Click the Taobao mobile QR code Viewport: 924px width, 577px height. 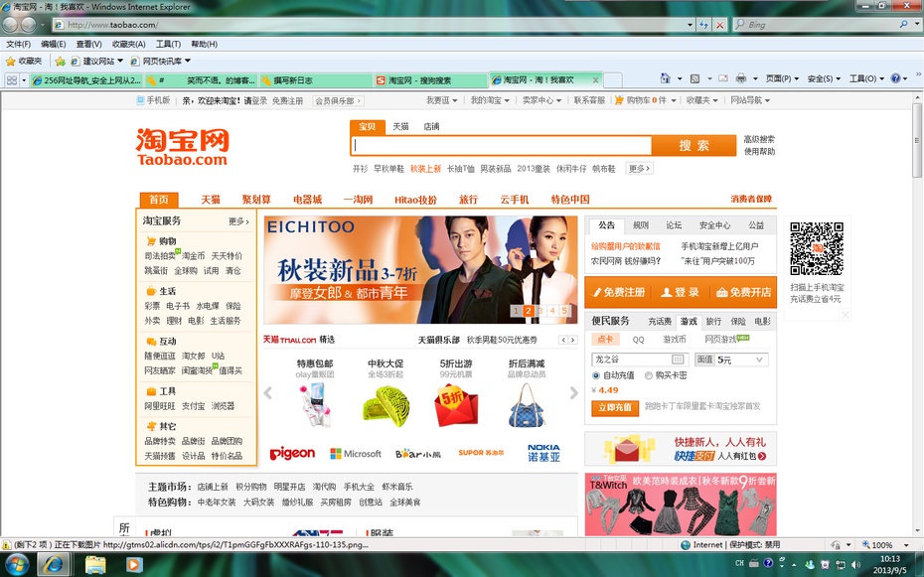tap(817, 248)
